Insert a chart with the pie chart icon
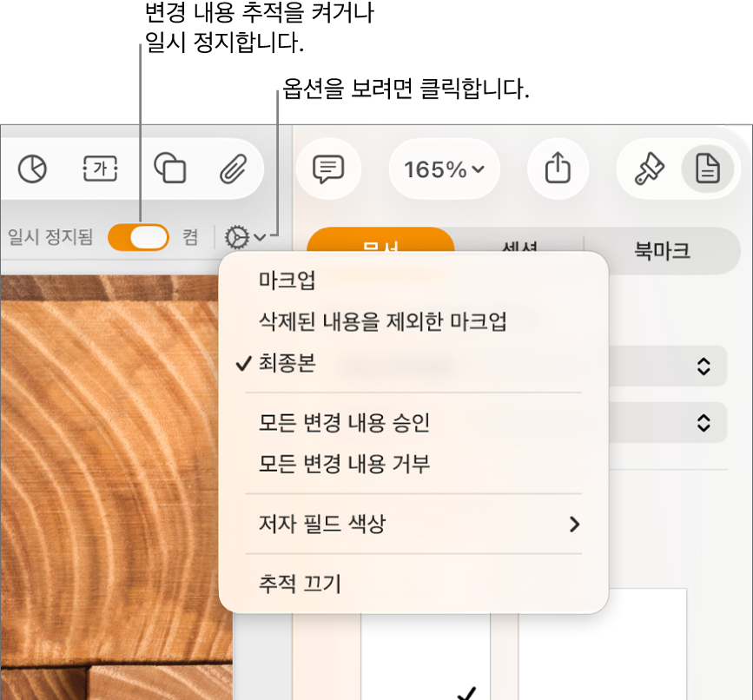This screenshot has height=700, width=753. coord(33,169)
